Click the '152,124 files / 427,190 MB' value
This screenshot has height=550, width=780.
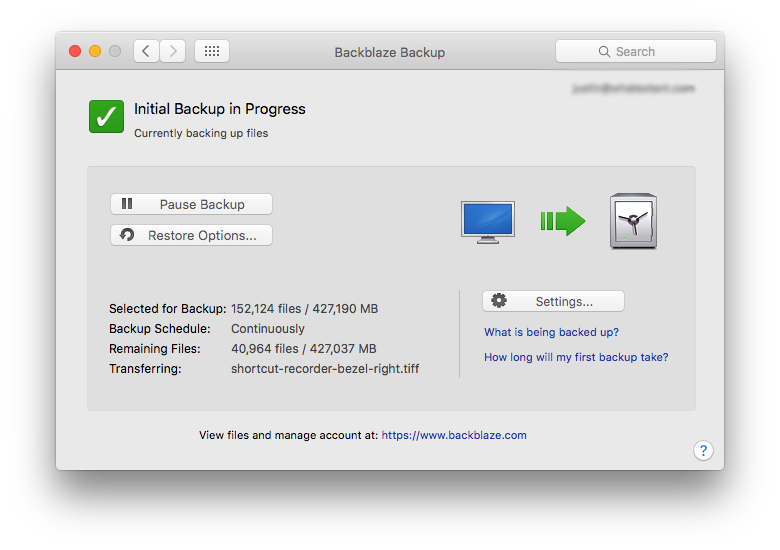(304, 309)
